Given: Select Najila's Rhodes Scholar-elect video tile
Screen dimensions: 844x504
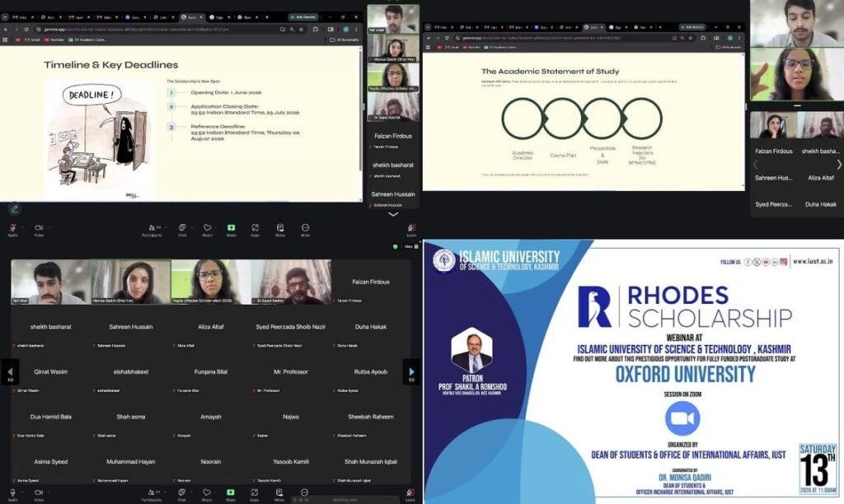Looking at the screenshot, I should pos(211,282).
